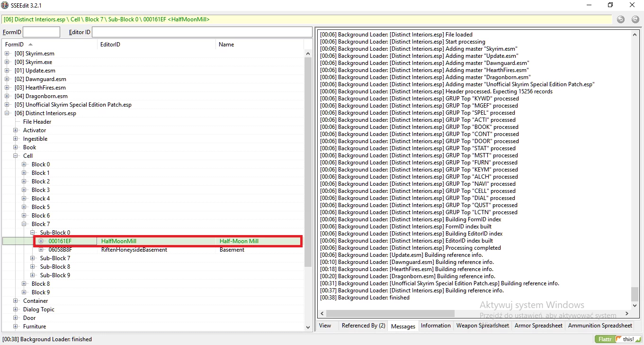The width and height of the screenshot is (644, 345).
Task: Click the SSEEdit application icon in title bar
Action: pyautogui.click(x=5, y=5)
